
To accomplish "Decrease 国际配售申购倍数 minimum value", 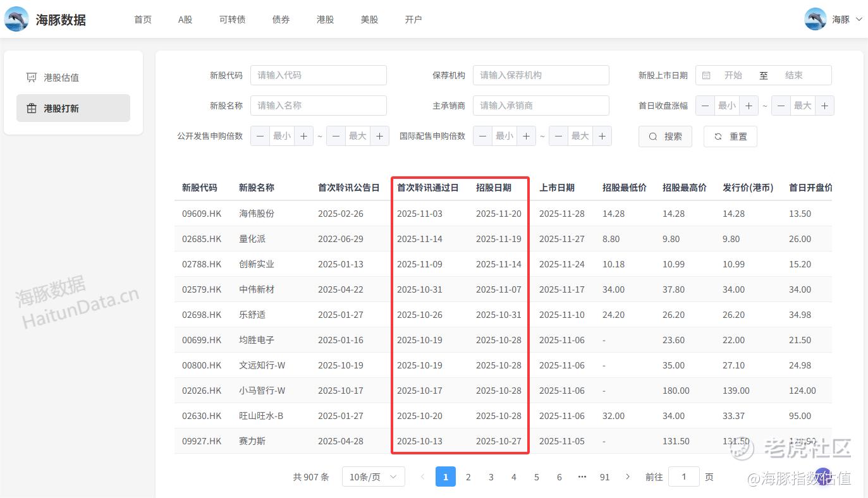I will tap(483, 136).
